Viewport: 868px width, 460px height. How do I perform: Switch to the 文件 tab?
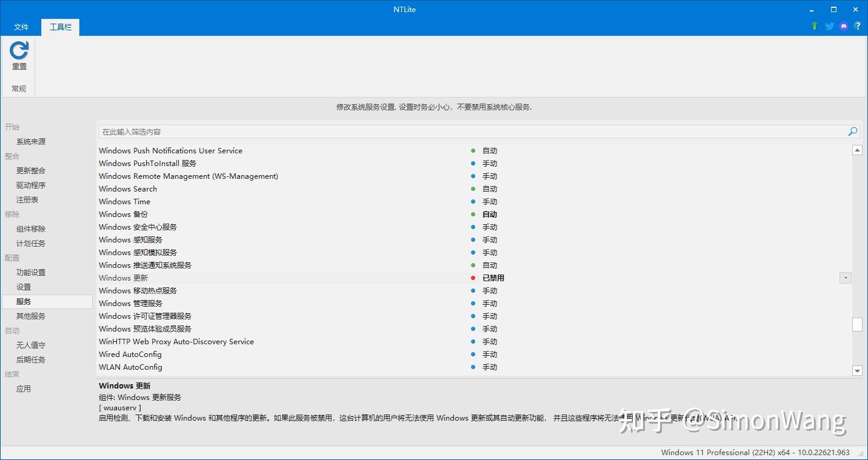tap(21, 27)
